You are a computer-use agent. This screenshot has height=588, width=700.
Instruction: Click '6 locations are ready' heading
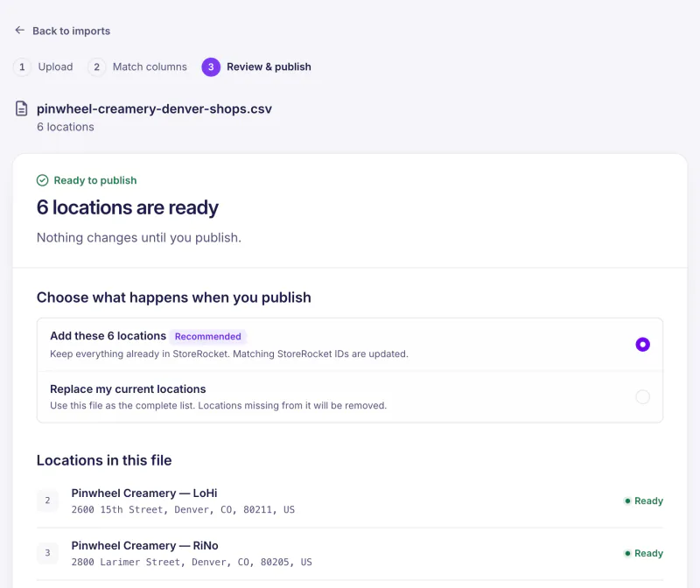point(128,207)
